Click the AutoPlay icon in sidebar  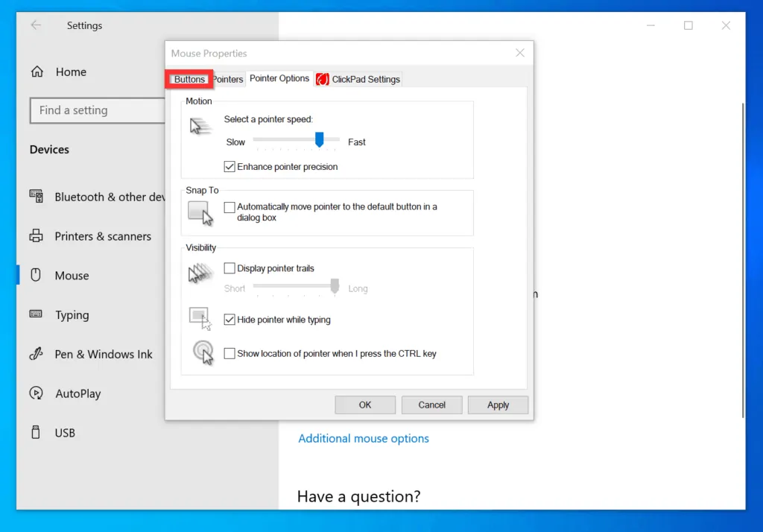tap(37, 393)
